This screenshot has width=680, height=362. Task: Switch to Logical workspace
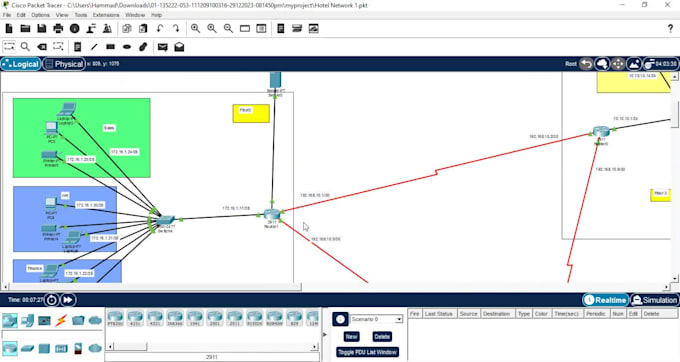point(21,64)
